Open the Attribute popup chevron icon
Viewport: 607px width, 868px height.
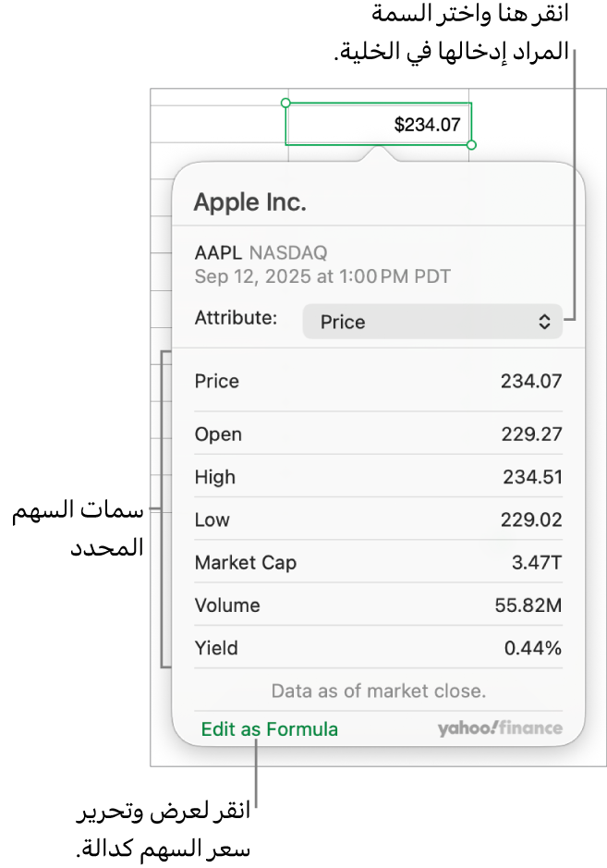coord(544,322)
